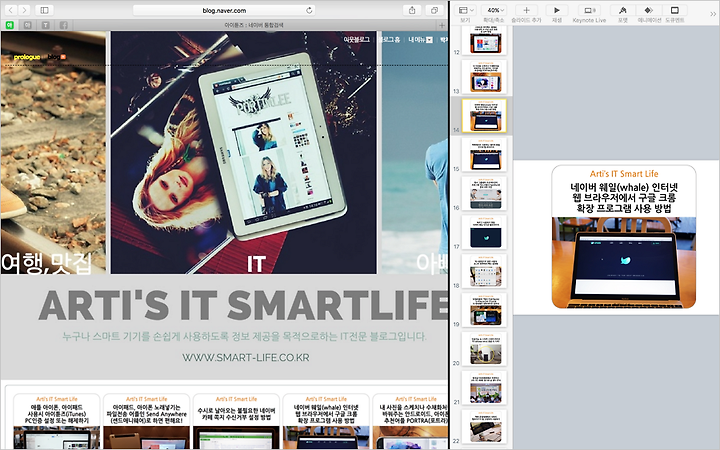The width and height of the screenshot is (720, 450).
Task: Select slide 22 thumbnail in navigator
Action: pyautogui.click(x=485, y=427)
